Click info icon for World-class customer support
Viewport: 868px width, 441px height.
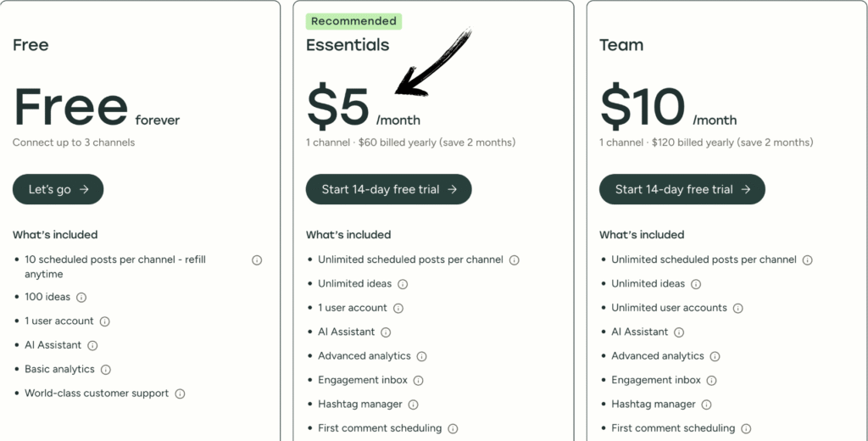coord(180,394)
